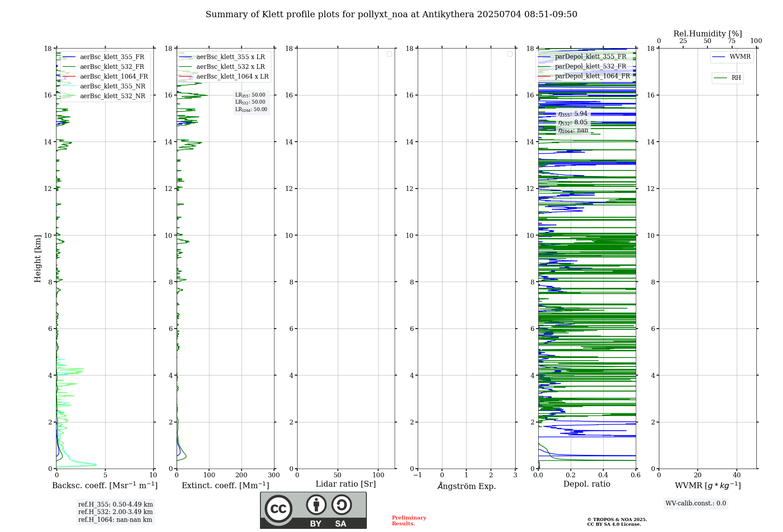
Task: Click ref.H_355: 0.50-4.49 km text
Action: point(115,505)
